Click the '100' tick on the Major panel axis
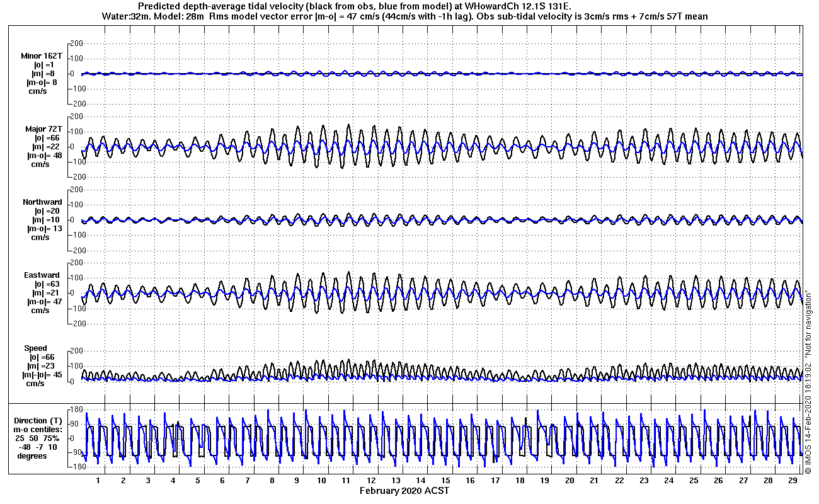This screenshot has height=504, width=819. click(76, 132)
